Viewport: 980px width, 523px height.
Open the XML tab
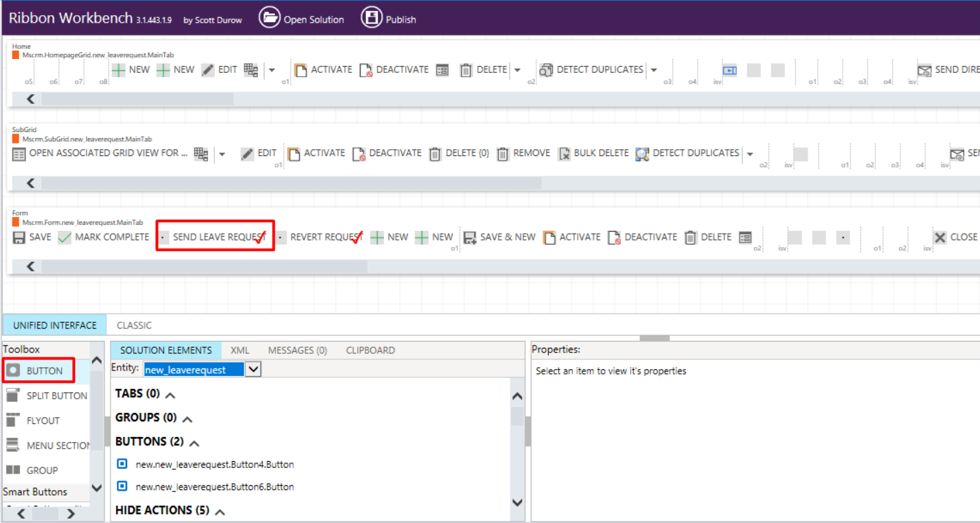pyautogui.click(x=240, y=350)
